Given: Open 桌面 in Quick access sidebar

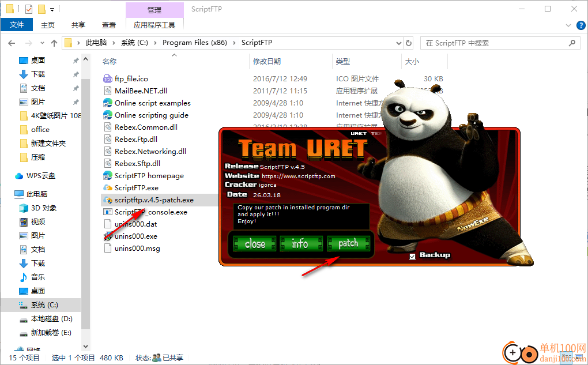Looking at the screenshot, I should pos(38,61).
